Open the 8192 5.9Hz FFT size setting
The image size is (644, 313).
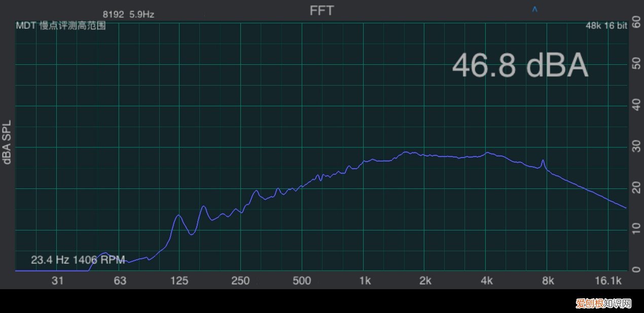[128, 15]
